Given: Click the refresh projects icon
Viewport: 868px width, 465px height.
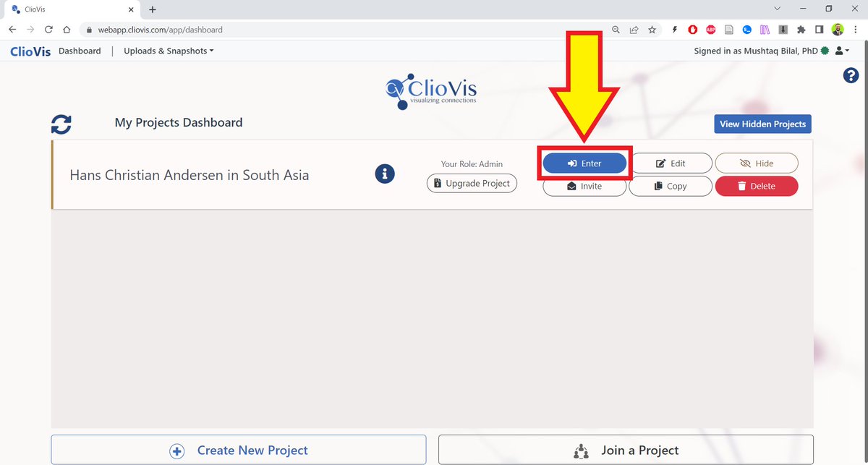Looking at the screenshot, I should (x=61, y=124).
